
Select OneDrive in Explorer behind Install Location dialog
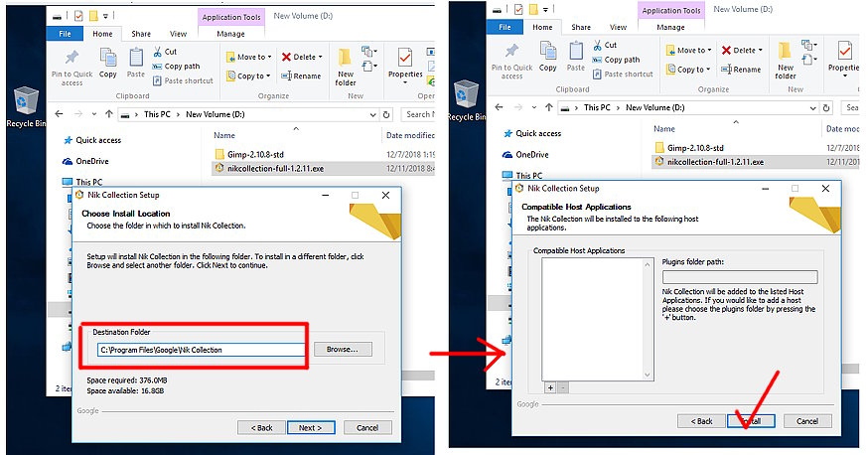(85, 161)
